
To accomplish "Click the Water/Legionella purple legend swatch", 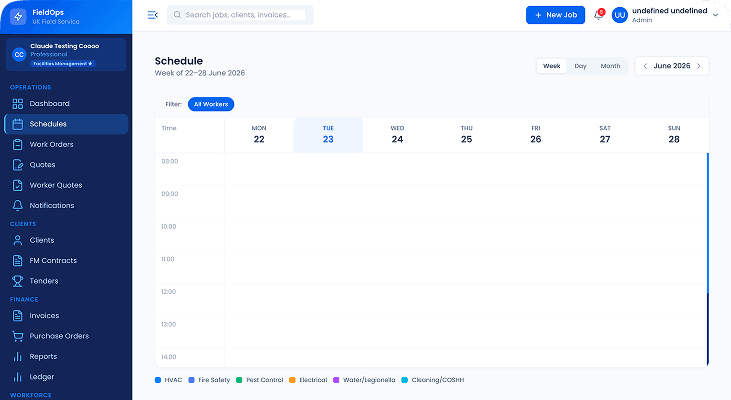I will pyautogui.click(x=336, y=380).
